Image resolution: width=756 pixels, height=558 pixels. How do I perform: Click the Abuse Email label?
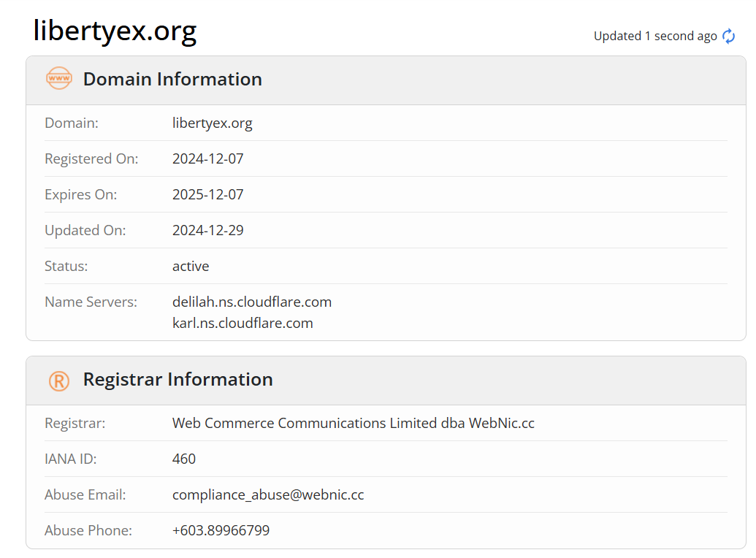coord(85,494)
